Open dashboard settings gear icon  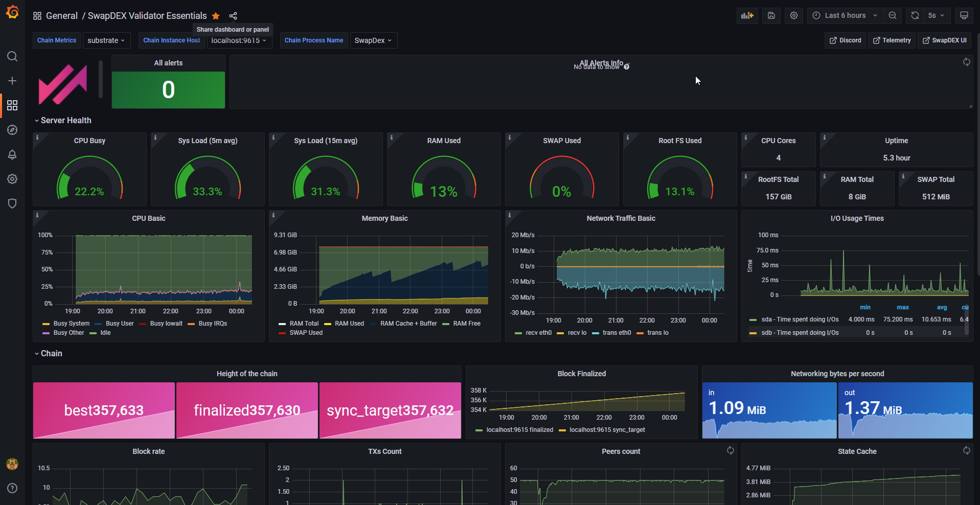793,15
